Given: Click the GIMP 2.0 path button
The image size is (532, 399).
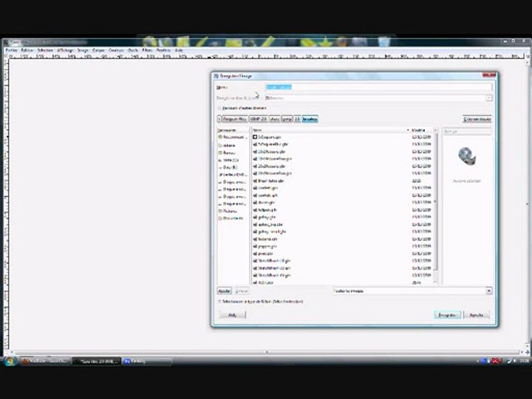Looking at the screenshot, I should click(x=258, y=119).
